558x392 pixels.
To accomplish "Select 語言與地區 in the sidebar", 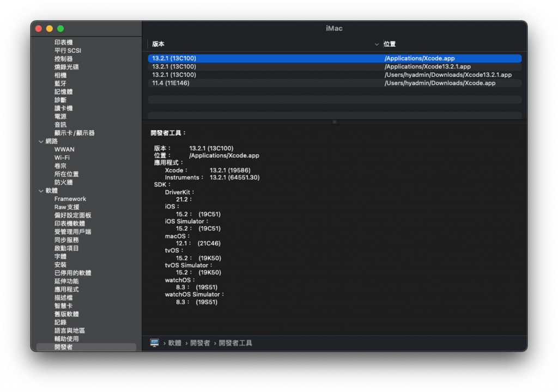I will tap(70, 330).
